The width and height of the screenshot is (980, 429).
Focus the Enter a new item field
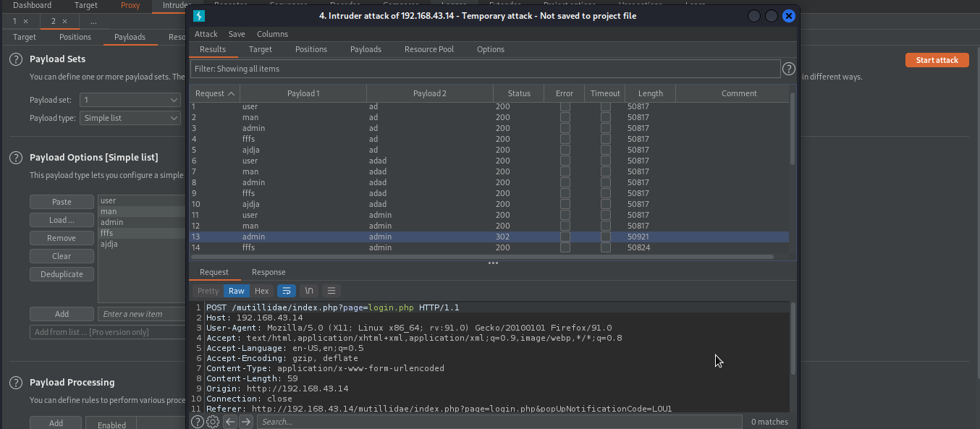point(143,314)
